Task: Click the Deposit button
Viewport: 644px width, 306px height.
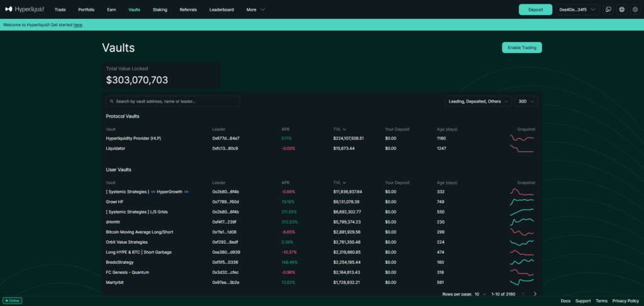Action: click(x=535, y=9)
